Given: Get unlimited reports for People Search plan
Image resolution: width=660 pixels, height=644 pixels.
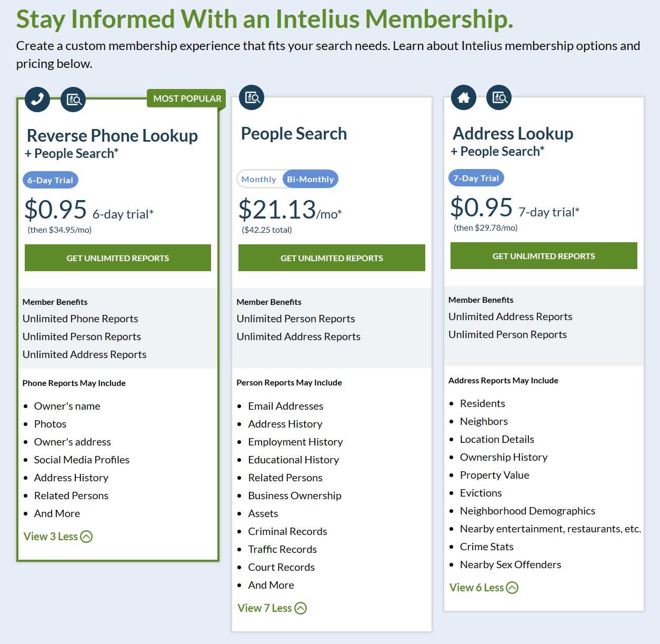Looking at the screenshot, I should pyautogui.click(x=332, y=258).
